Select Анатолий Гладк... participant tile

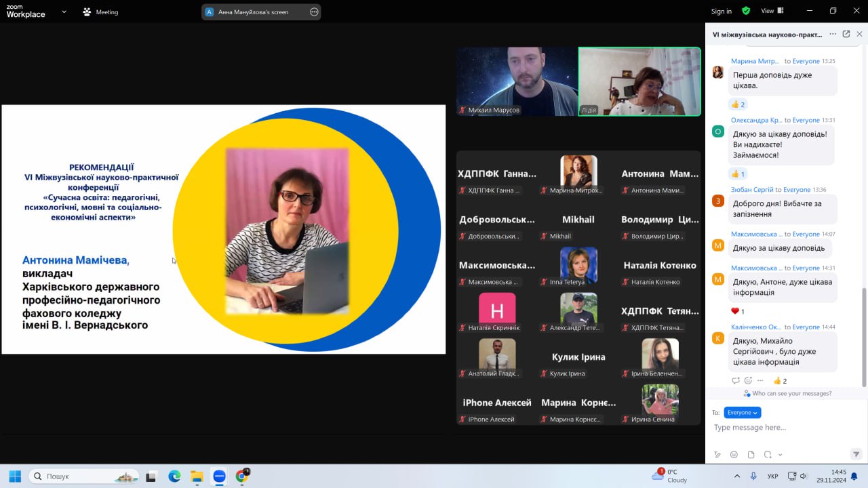pyautogui.click(x=497, y=358)
